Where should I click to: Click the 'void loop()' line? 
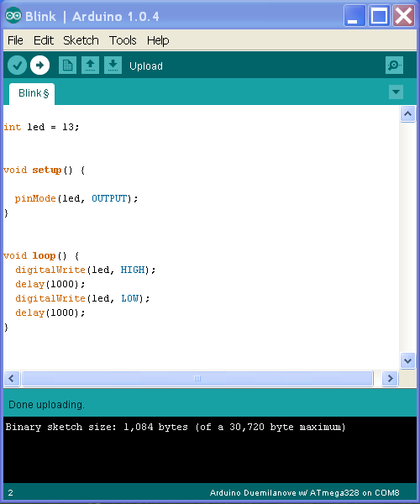(41, 256)
